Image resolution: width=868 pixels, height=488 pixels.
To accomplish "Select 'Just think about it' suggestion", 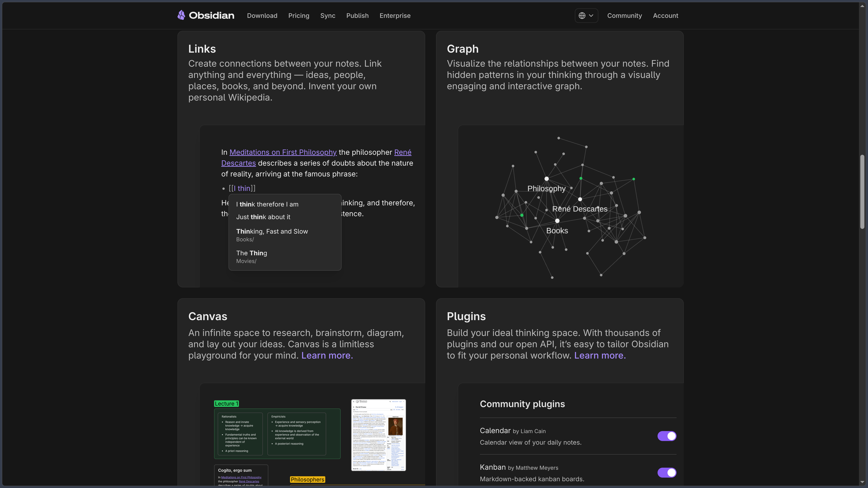I will [285, 217].
